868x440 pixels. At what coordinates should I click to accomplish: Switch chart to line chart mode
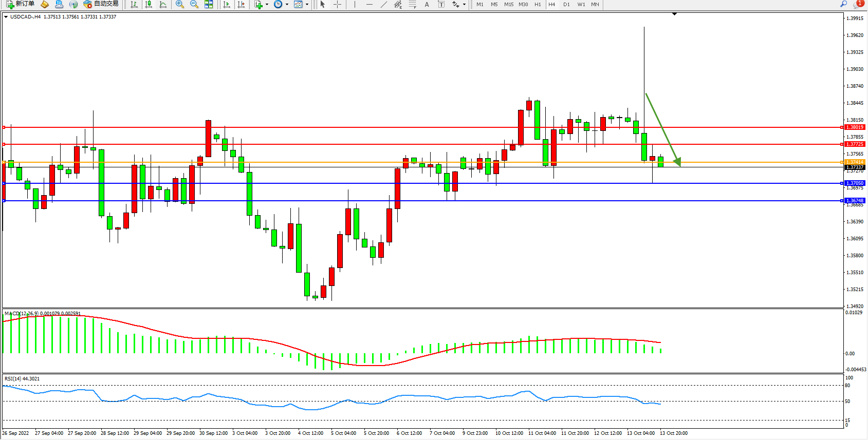point(163,4)
